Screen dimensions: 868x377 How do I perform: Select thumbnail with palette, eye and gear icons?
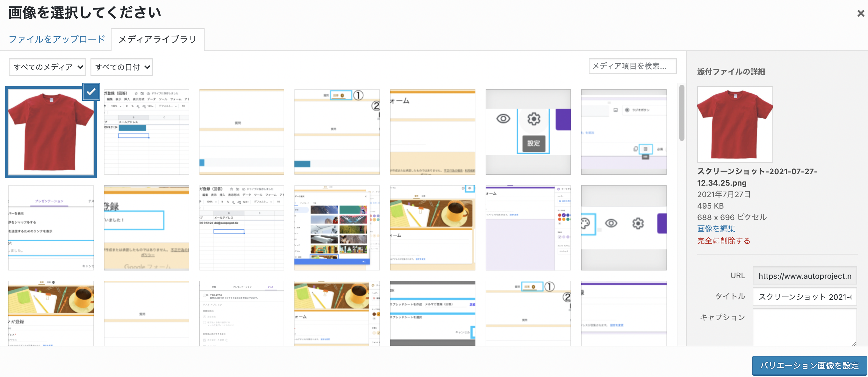pos(623,228)
